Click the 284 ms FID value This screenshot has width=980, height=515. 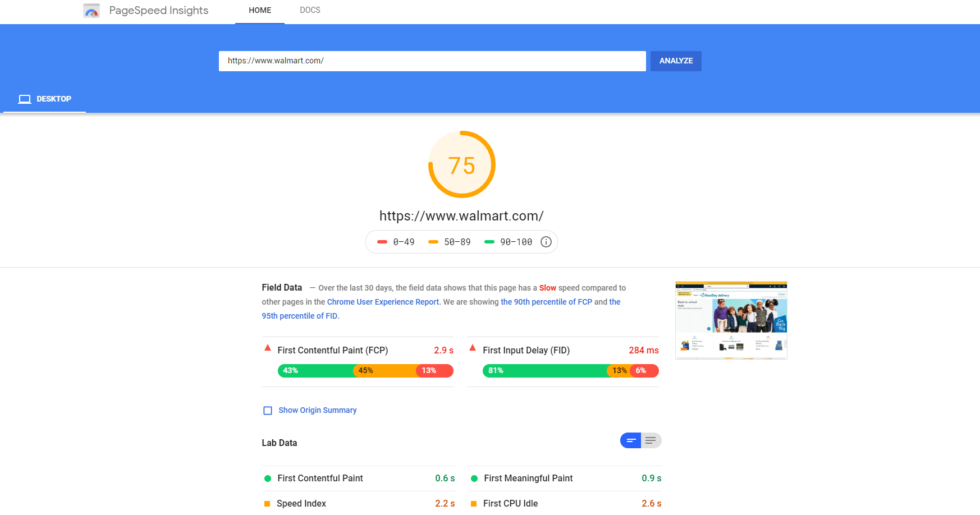[644, 351]
